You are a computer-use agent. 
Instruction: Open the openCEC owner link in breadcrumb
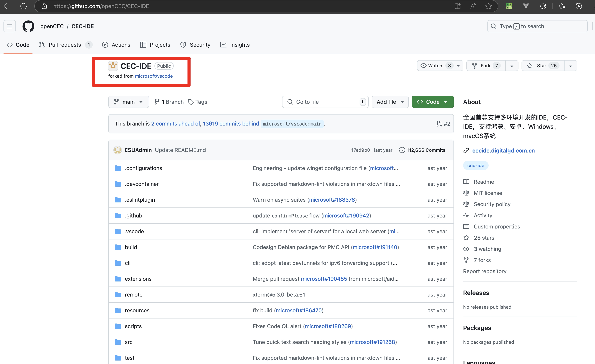click(52, 26)
